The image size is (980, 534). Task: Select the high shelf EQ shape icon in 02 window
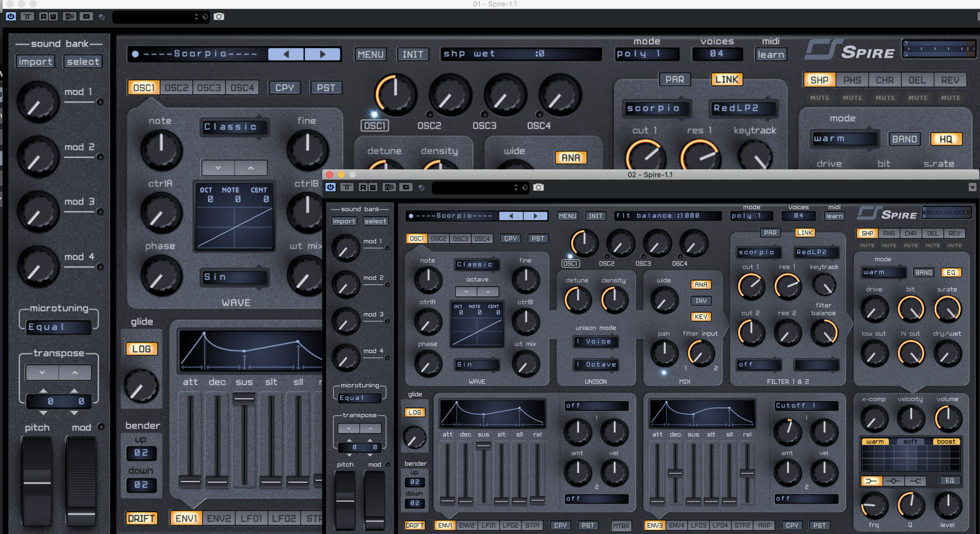point(915,481)
